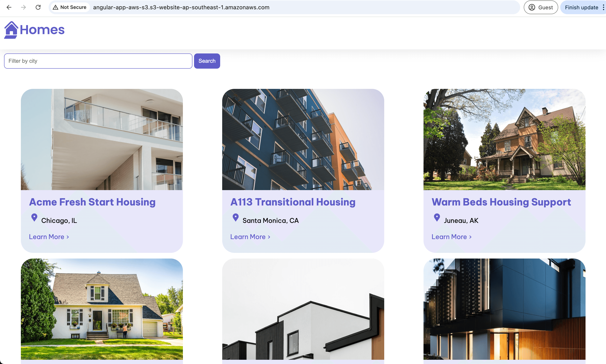Image resolution: width=606 pixels, height=364 pixels.
Task: Click the location pin beside Santa Monica, CA
Action: point(236,217)
